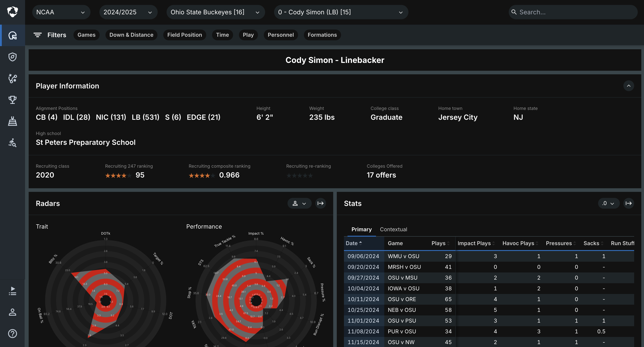Select the OSU v ORE game row
Viewport: 644px width, 347px height.
[489, 299]
